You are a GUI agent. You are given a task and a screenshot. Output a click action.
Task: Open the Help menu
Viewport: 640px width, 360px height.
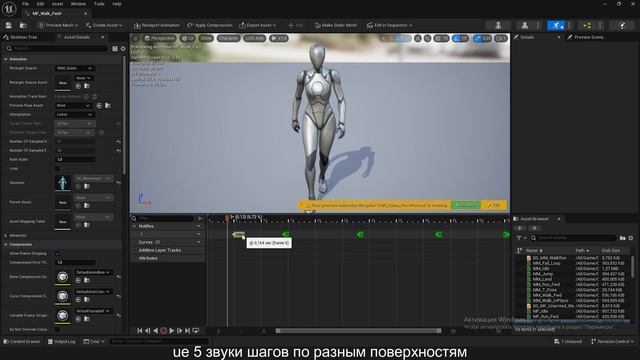(x=117, y=4)
